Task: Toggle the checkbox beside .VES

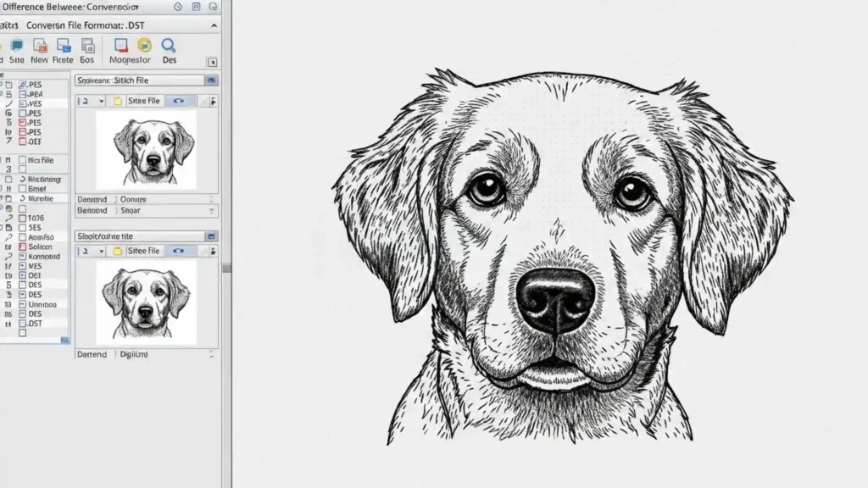Action: coord(23,103)
